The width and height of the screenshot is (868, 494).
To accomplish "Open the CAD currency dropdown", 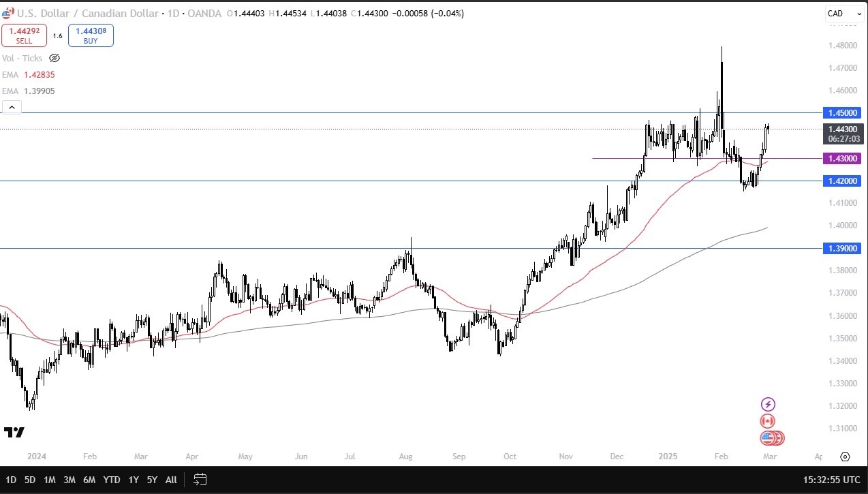I will [x=841, y=13].
